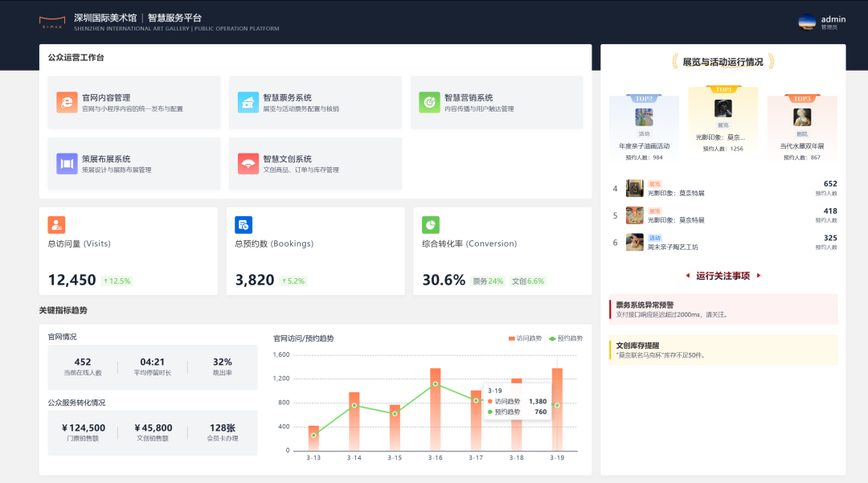Screen dimensions: 868x483
Task: Click the 3-19 bar in chart
Action: point(557,409)
